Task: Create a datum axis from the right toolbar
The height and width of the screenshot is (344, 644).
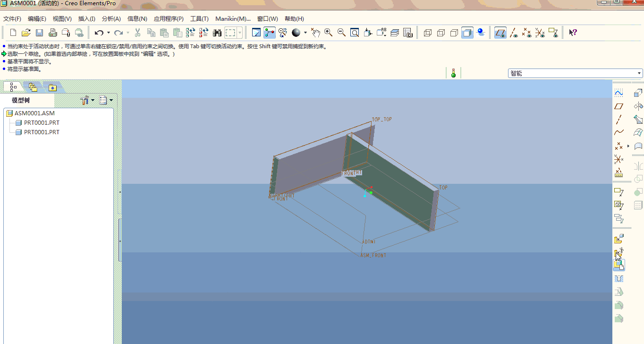Action: [x=619, y=120]
